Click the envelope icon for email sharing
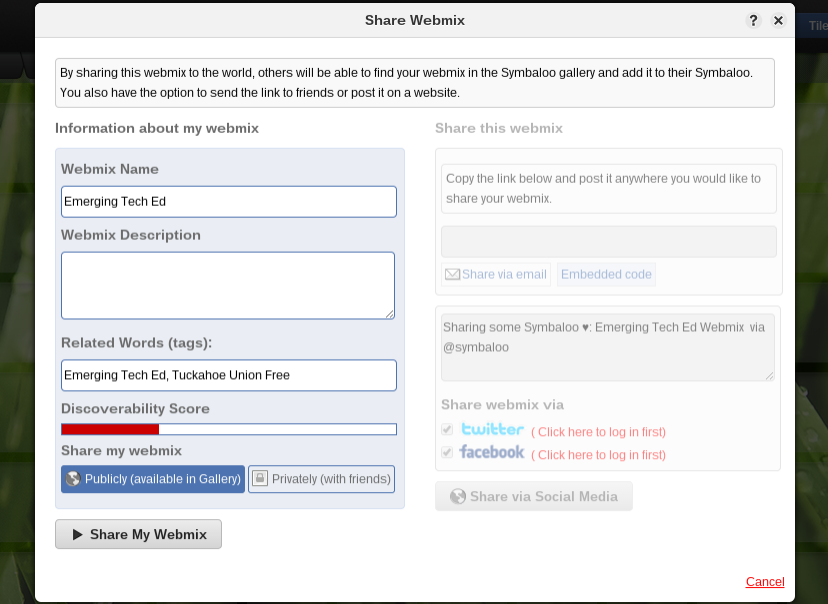 (x=453, y=275)
